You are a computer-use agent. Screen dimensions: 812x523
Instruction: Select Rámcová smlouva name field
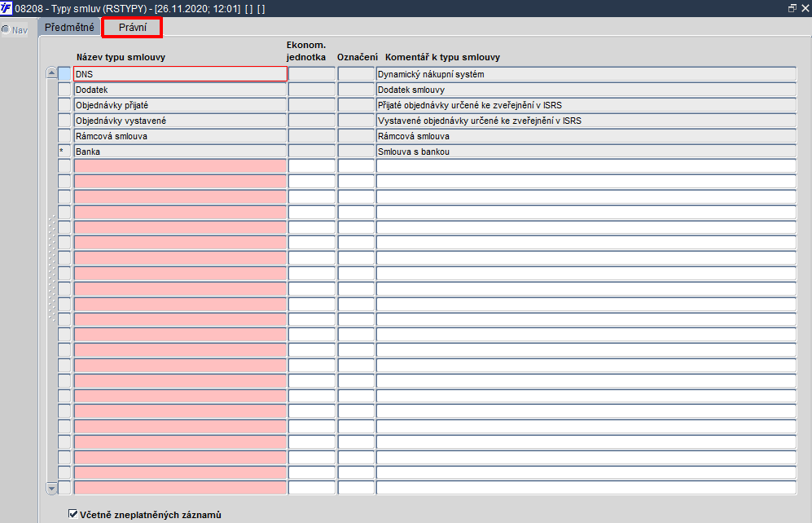[180, 136]
